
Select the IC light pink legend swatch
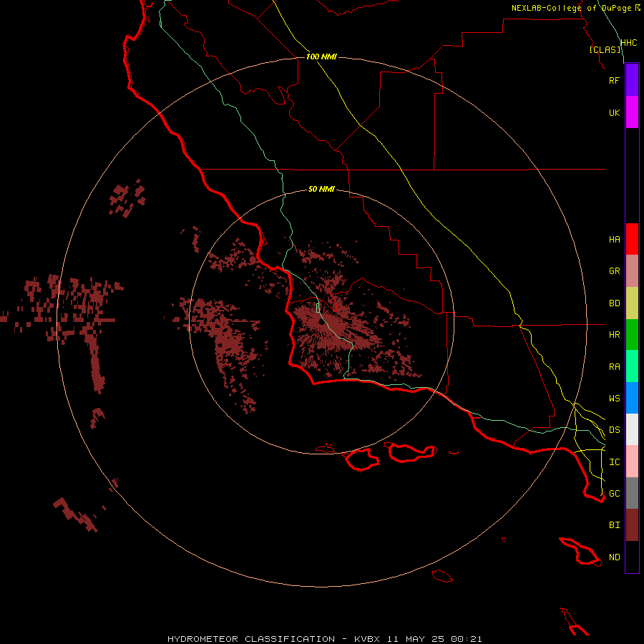[632, 462]
